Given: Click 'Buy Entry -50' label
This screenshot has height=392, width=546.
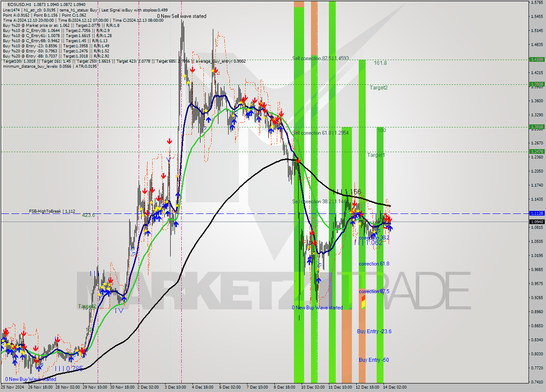Looking at the screenshot, I should click(374, 360).
